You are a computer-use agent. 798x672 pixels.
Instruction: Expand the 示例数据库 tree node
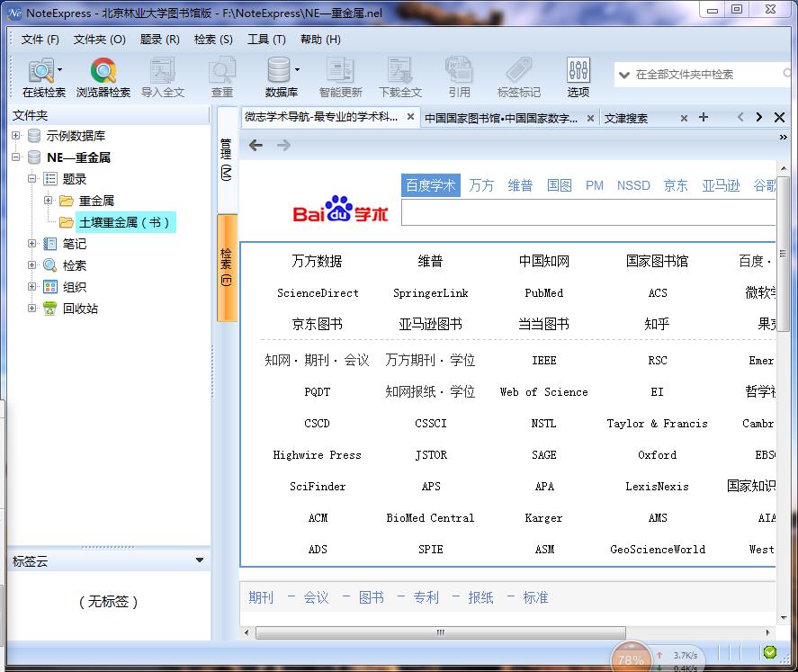(x=16, y=136)
